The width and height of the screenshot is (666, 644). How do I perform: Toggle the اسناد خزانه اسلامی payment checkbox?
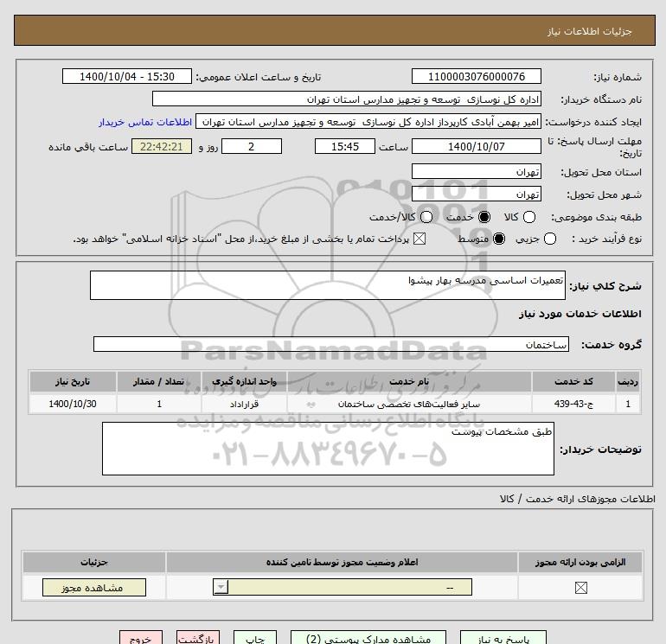419,239
